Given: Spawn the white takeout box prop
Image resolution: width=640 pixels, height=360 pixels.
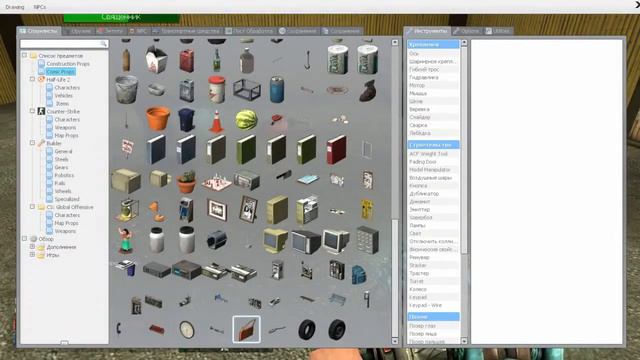Looking at the screenshot, I should (157, 60).
